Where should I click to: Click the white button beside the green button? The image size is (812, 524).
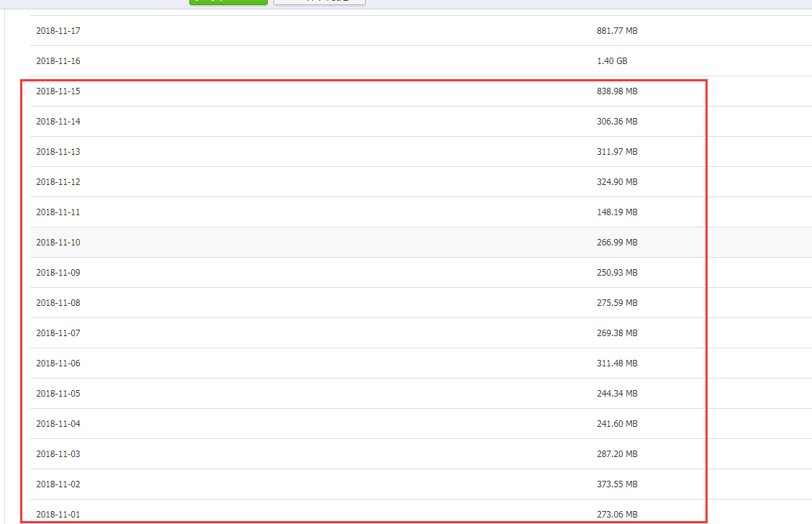click(319, 2)
